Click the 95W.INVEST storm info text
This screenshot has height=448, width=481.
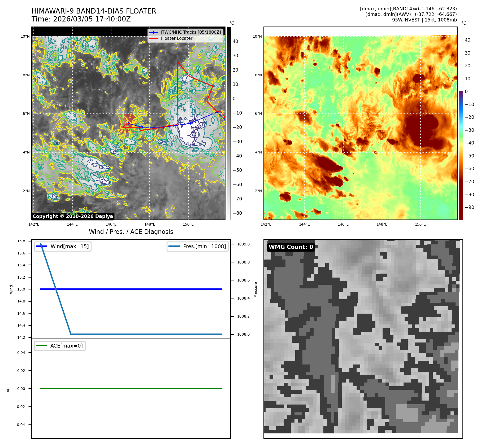(x=424, y=20)
